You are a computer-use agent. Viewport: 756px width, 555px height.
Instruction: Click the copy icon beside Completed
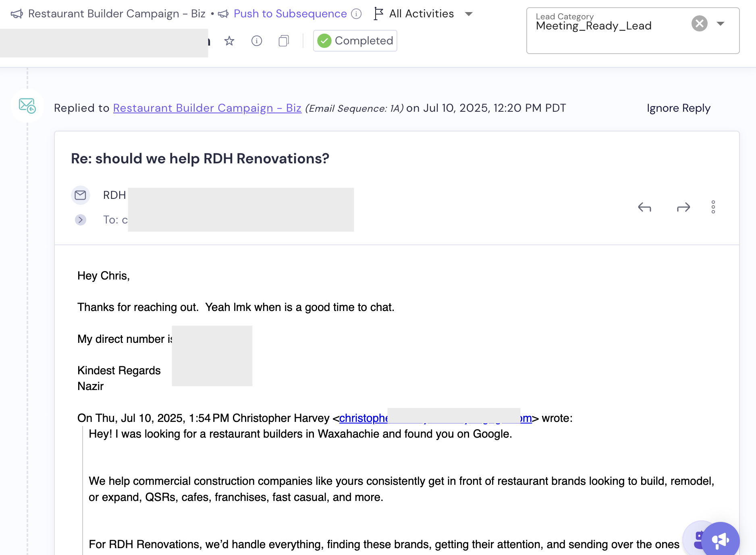coord(284,41)
